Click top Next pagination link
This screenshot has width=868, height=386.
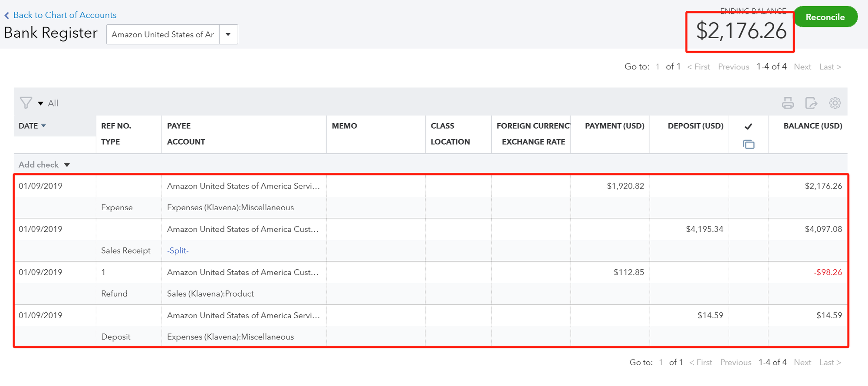[802, 67]
